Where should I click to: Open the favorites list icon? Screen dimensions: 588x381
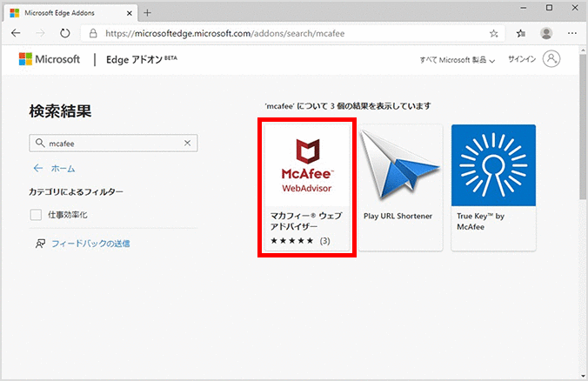click(x=520, y=33)
